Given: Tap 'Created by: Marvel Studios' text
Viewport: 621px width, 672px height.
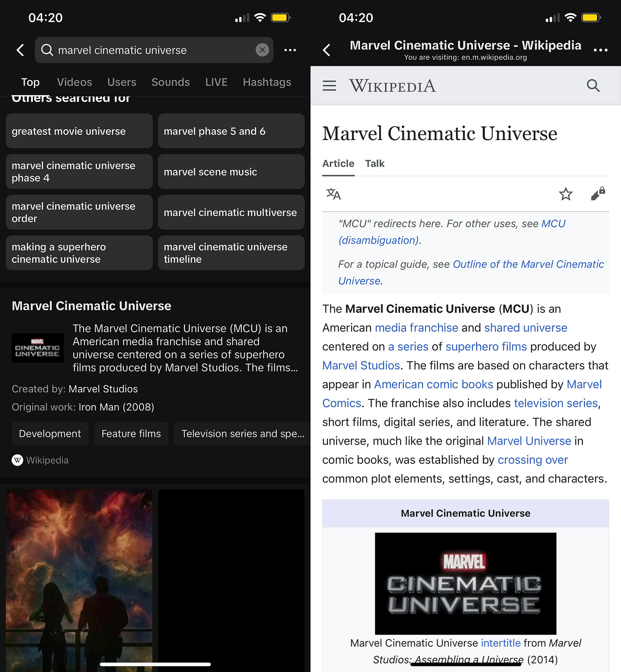Looking at the screenshot, I should [75, 389].
